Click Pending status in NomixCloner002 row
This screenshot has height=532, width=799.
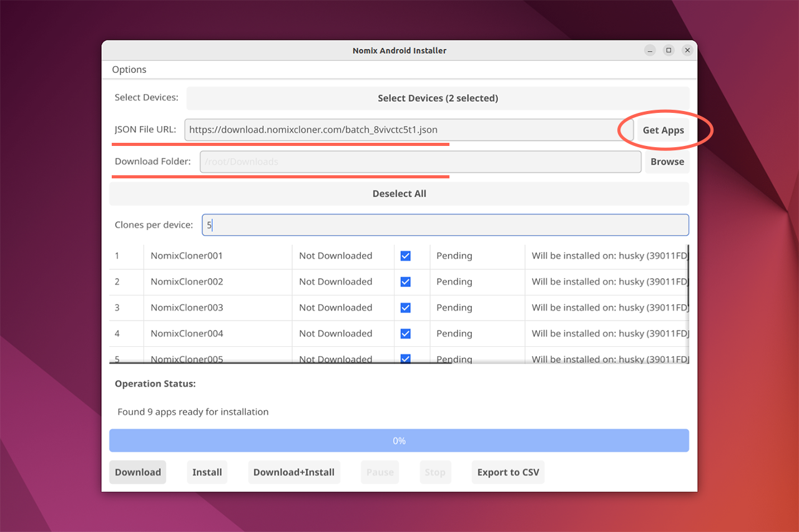coord(454,282)
